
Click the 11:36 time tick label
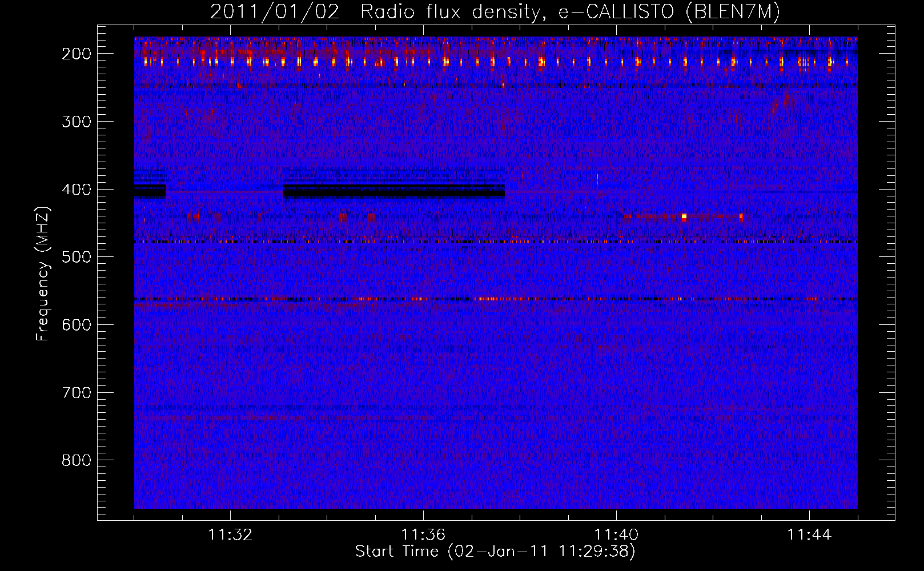tap(423, 534)
